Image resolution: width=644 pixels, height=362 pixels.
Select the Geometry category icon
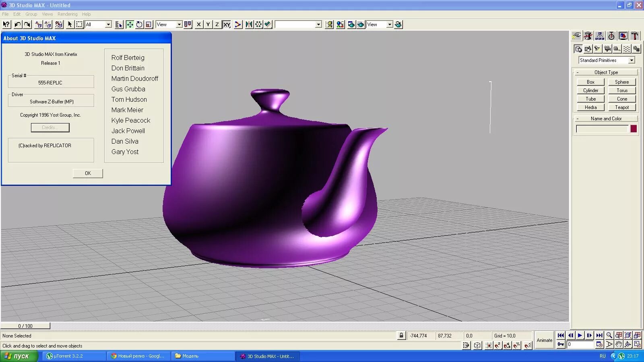[578, 49]
